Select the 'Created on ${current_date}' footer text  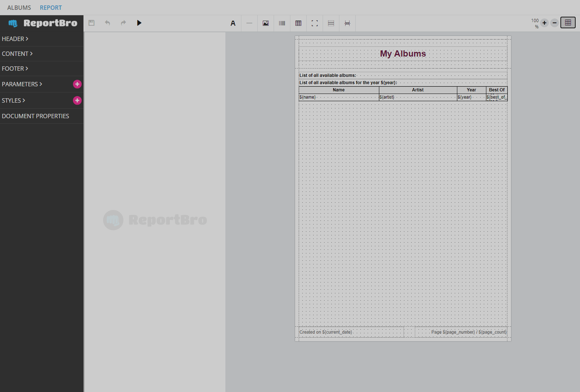pyautogui.click(x=351, y=332)
